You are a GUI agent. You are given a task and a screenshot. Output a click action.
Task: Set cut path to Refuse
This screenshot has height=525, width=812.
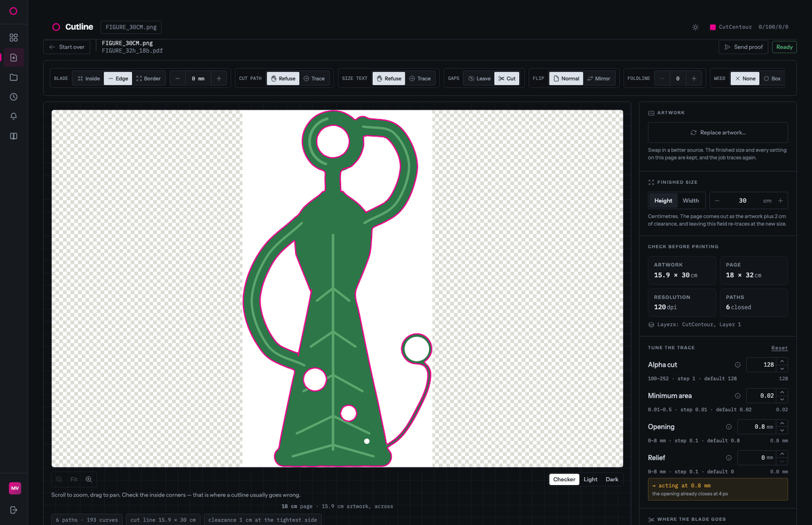(283, 78)
